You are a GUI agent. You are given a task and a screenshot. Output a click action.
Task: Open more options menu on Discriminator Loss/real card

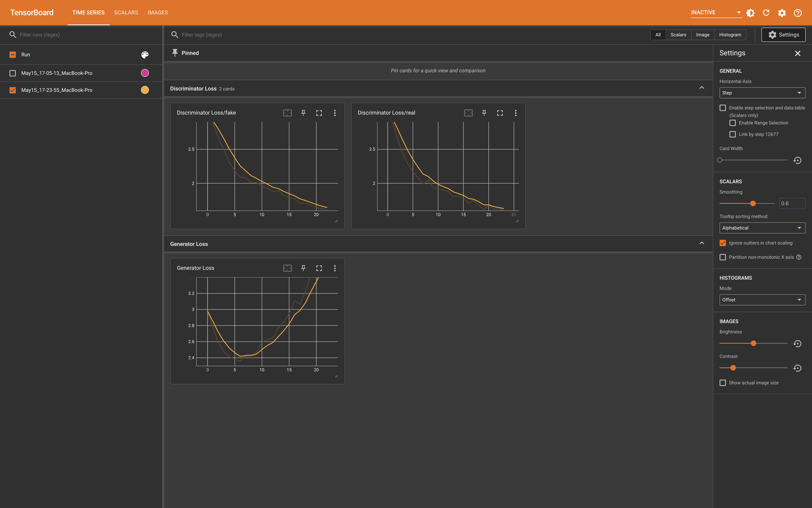[x=515, y=113]
